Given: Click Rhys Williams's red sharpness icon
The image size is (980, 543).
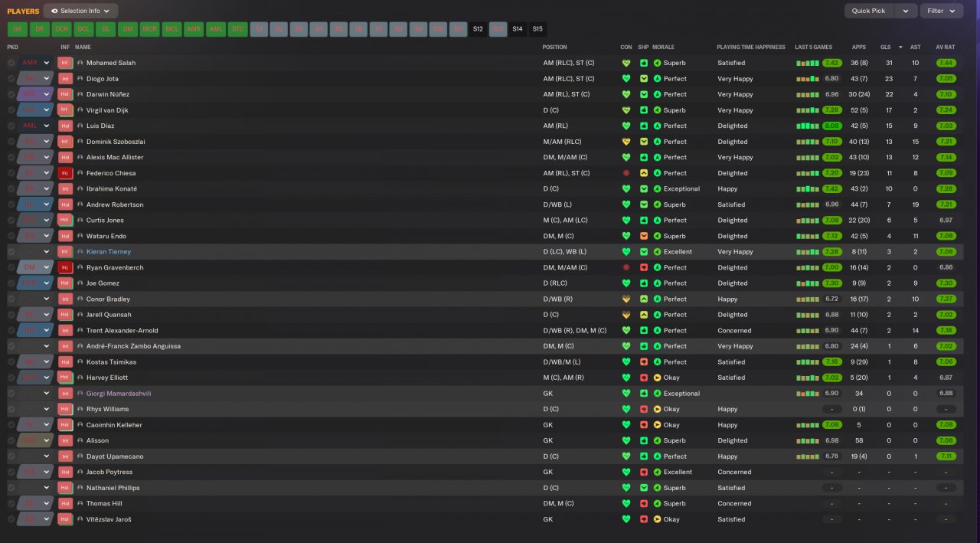Looking at the screenshot, I should [x=644, y=409].
